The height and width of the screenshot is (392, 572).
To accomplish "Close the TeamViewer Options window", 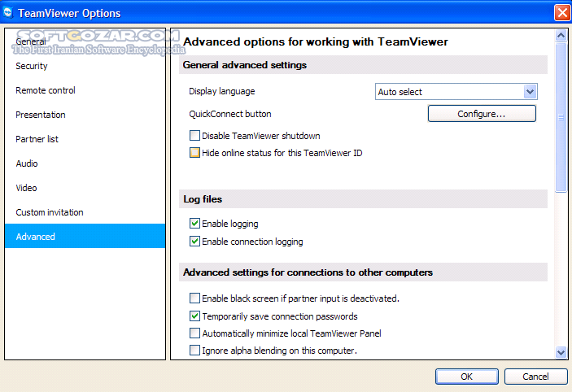I will [x=562, y=13].
